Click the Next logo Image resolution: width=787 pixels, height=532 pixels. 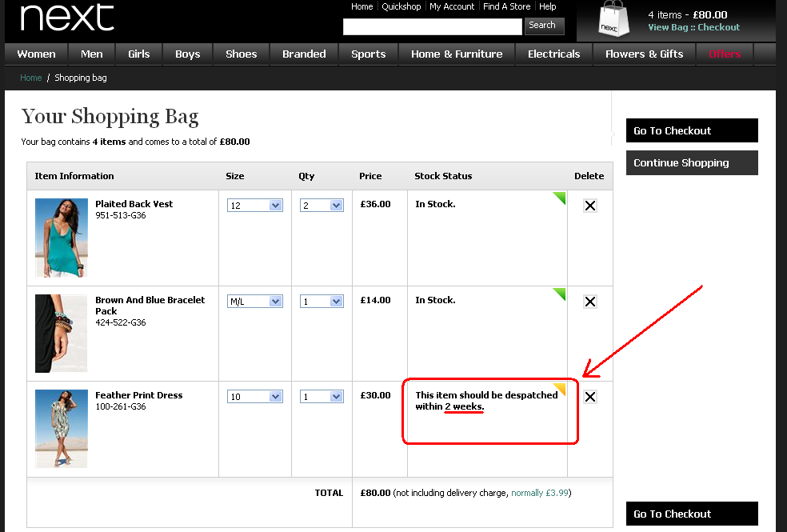(x=66, y=18)
